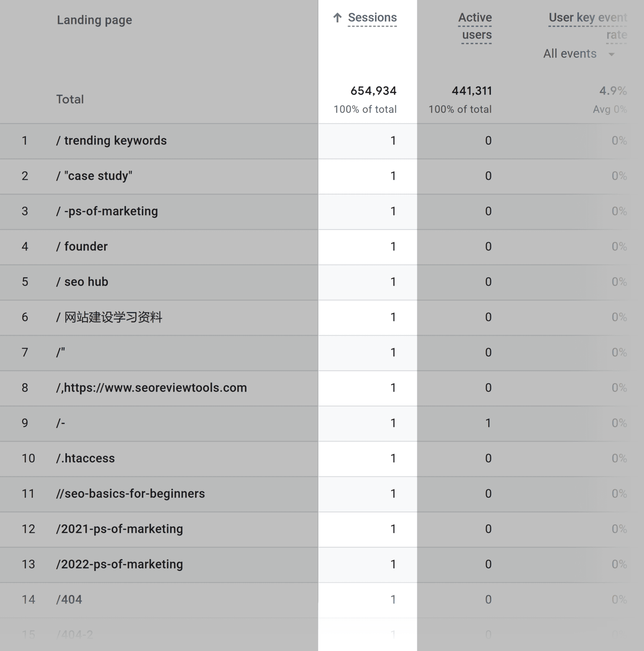Select the Total row label
Screen dimensions: 644x651
pyautogui.click(x=70, y=99)
